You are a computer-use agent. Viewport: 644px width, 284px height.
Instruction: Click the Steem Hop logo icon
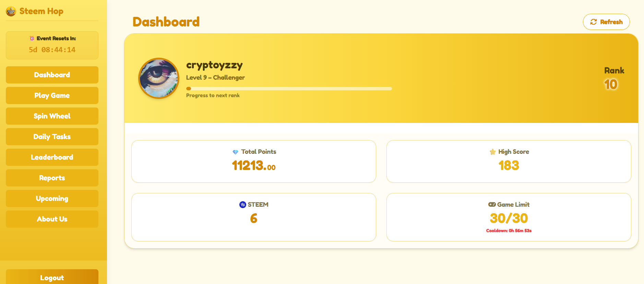tap(11, 11)
